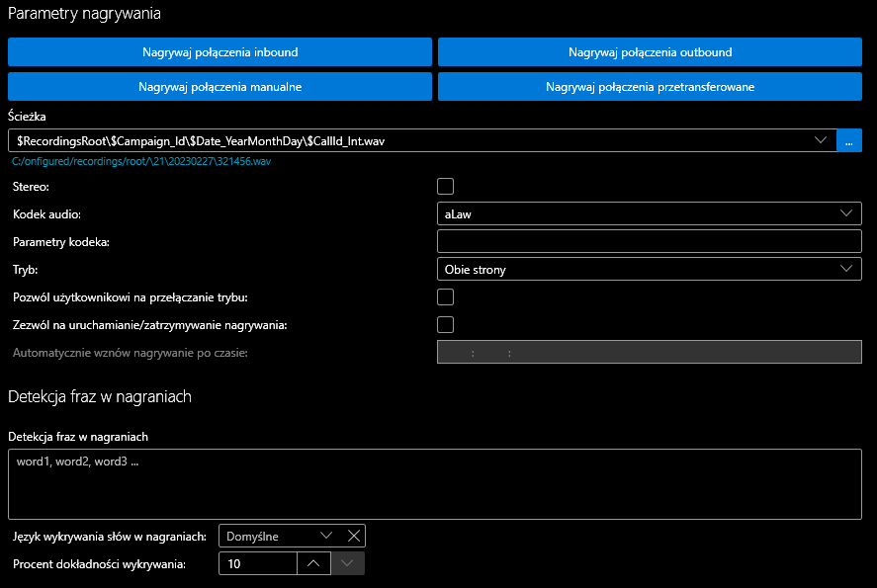The height and width of the screenshot is (588, 877).
Task: Click 'Nagrywaj połączenia przetransferowane' button
Action: point(650,87)
